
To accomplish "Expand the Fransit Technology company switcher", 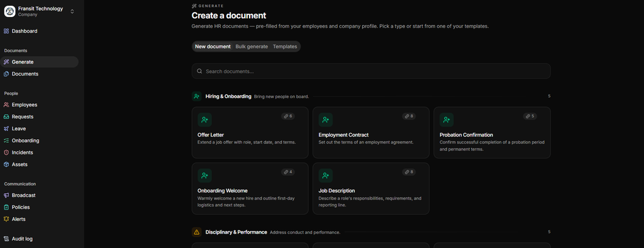I will [x=72, y=11].
